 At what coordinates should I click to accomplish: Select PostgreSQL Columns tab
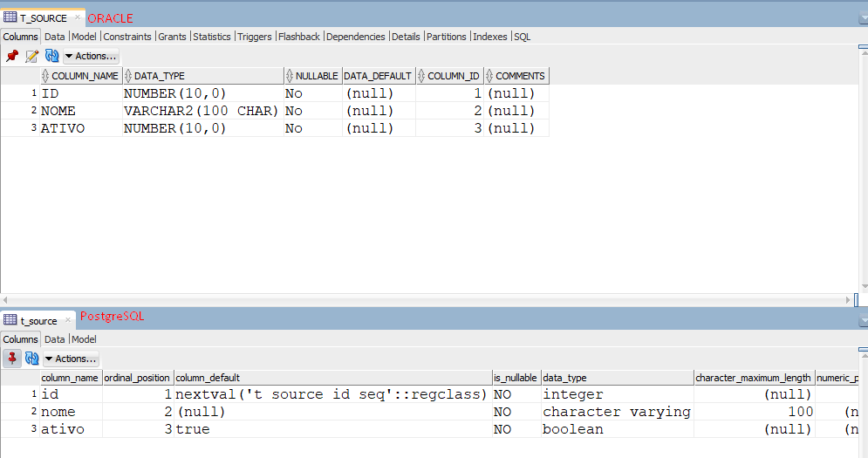click(20, 339)
